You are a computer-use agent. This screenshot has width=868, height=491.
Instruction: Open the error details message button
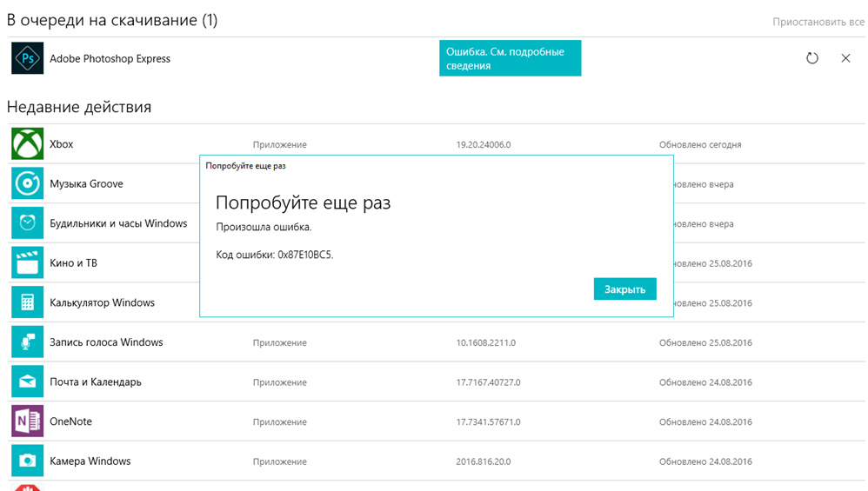pos(510,58)
